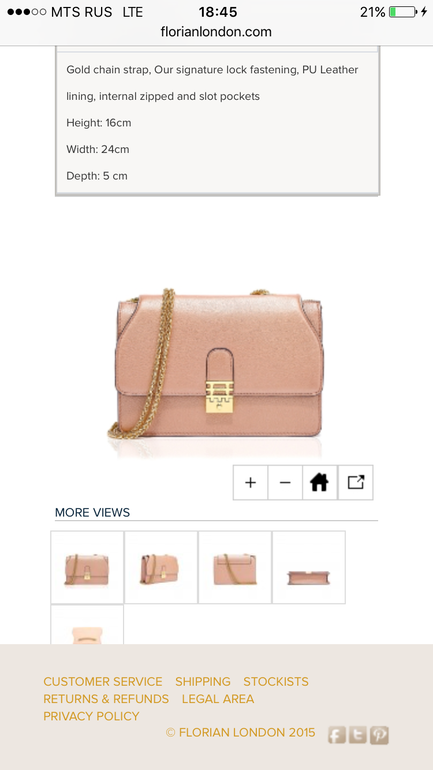Open the Privacy Policy link
The image size is (433, 770).
pyautogui.click(x=91, y=716)
